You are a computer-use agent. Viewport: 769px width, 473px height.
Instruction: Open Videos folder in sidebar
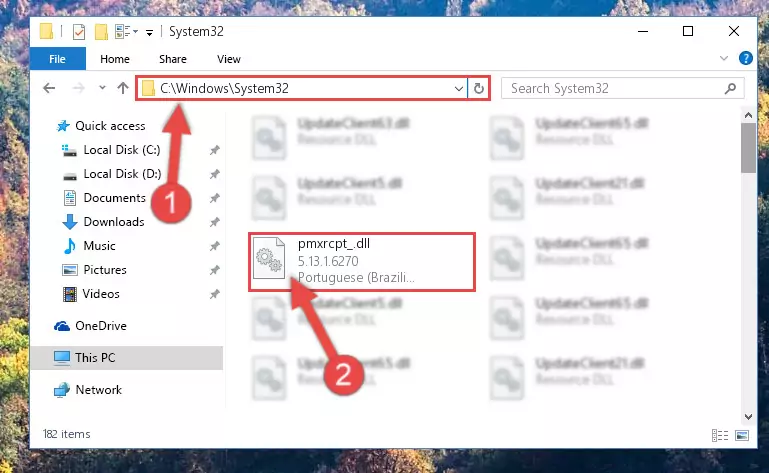(101, 294)
